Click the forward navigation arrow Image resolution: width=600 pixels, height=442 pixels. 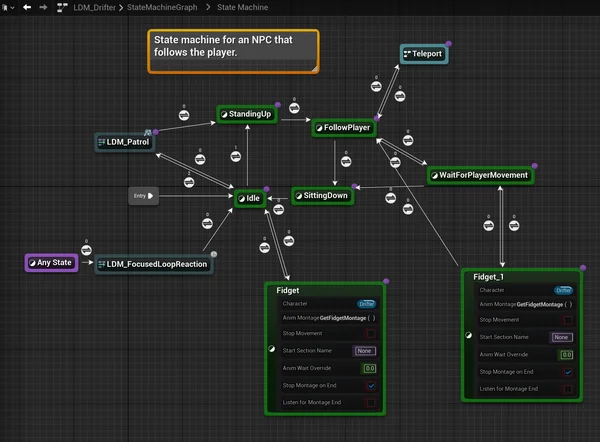pos(43,7)
